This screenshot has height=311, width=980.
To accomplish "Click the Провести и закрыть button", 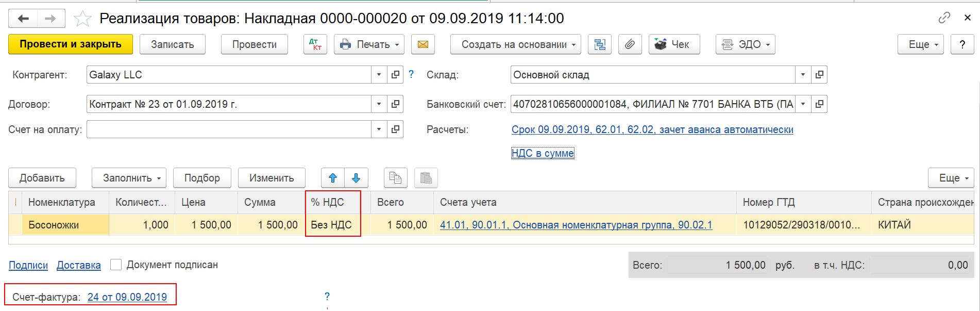I will coord(71,44).
